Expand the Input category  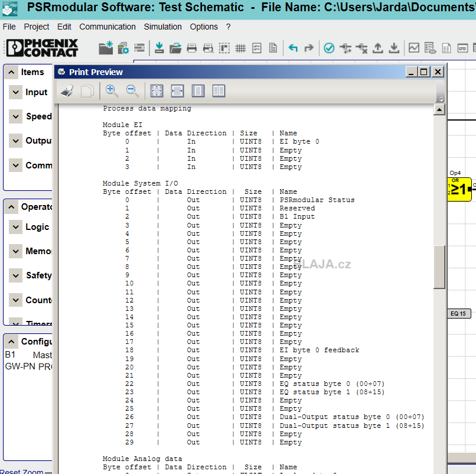15,92
